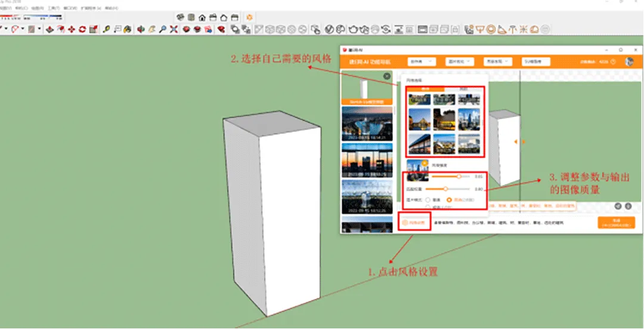Select the Orbit tool
The height and width of the screenshot is (329, 644).
141,29
